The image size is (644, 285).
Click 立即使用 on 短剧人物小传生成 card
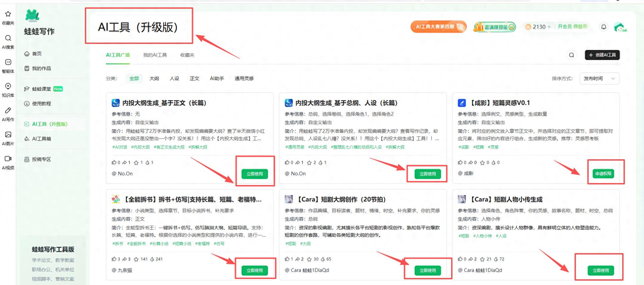(x=601, y=271)
